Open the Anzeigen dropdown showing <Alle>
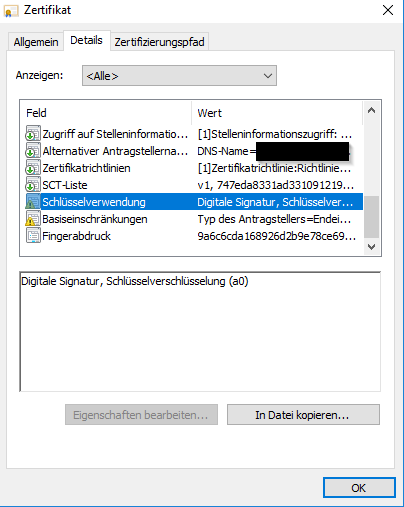The image size is (404, 507). tap(179, 76)
